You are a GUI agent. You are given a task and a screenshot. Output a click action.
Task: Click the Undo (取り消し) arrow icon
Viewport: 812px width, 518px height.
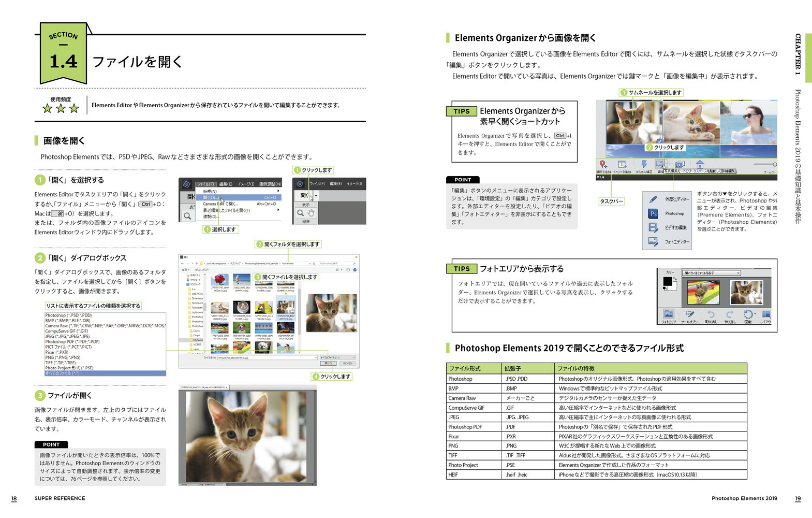711,314
